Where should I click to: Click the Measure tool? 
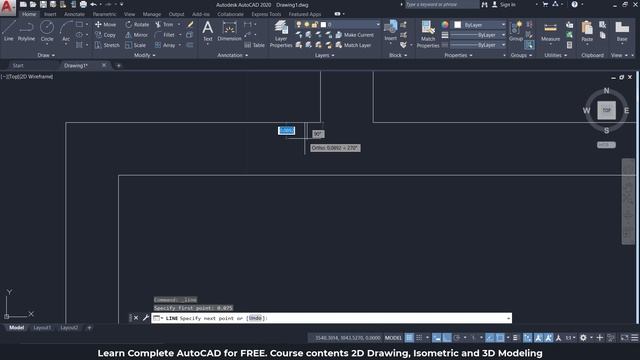(550, 31)
